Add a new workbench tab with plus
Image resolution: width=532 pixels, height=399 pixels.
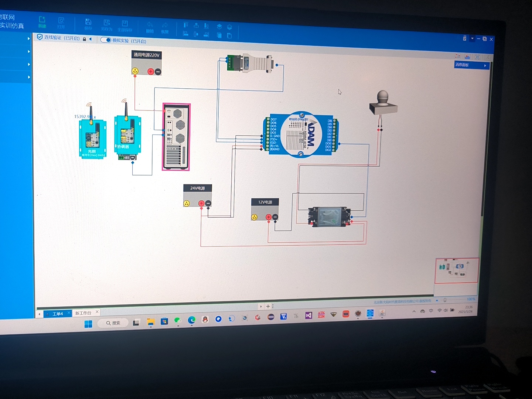pyautogui.click(x=268, y=306)
